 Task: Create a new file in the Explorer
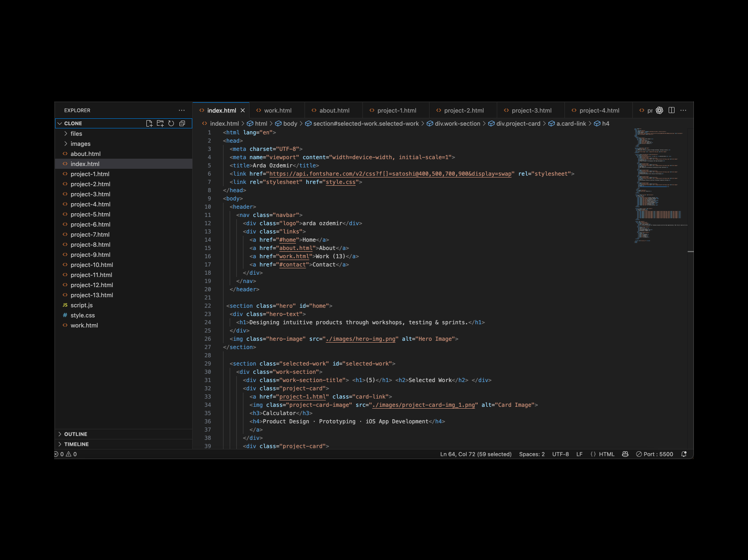(149, 123)
